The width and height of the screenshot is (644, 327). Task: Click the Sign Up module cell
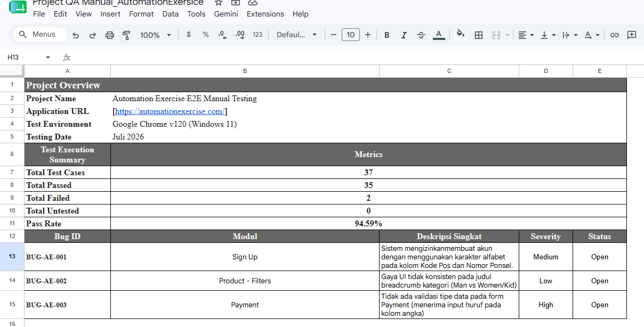pos(245,257)
